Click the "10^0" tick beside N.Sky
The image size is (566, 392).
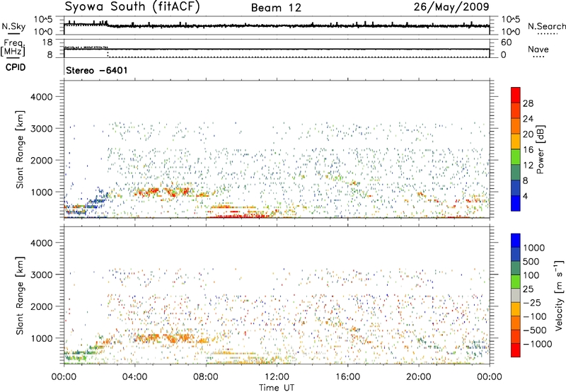(44, 32)
